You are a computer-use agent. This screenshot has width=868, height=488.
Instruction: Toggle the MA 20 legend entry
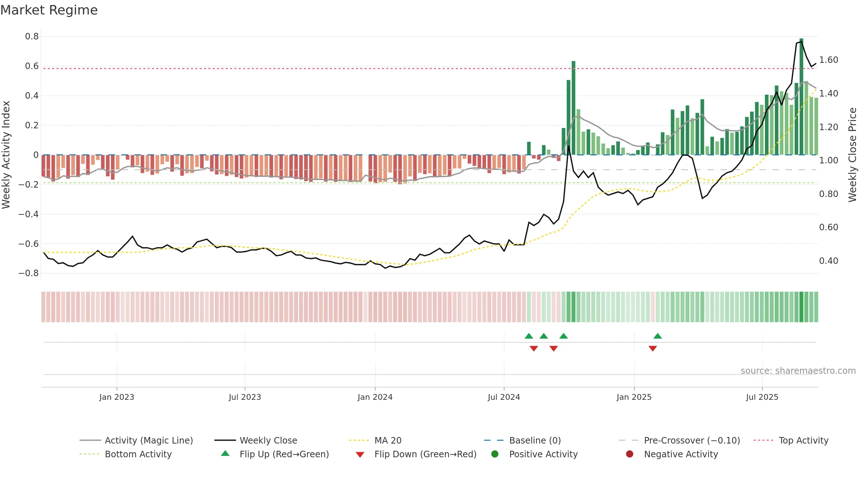point(375,440)
